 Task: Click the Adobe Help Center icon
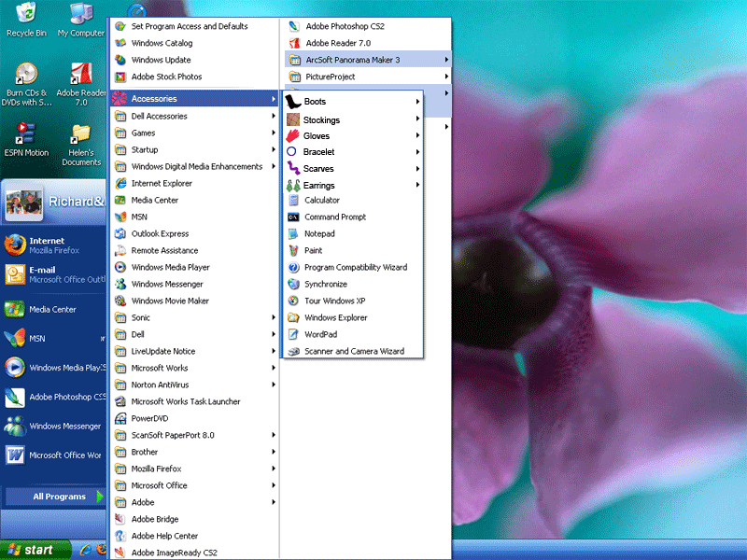point(120,536)
